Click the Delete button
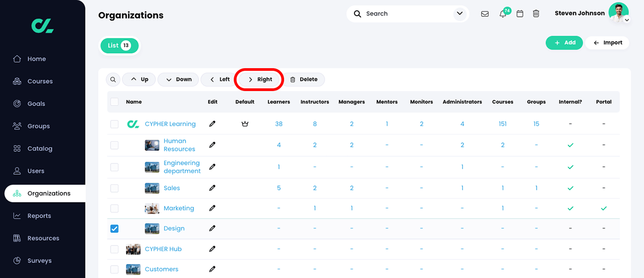 tap(304, 79)
